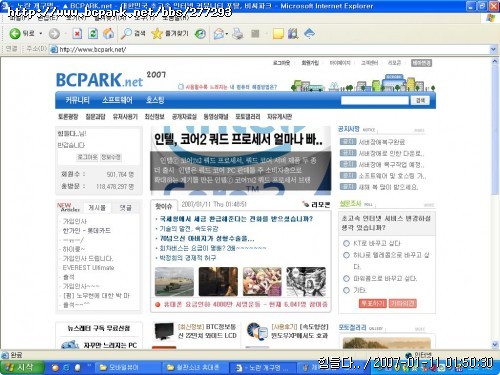The image size is (500, 375).
Task: Click the 정보수정 button in member box
Action: (111, 157)
